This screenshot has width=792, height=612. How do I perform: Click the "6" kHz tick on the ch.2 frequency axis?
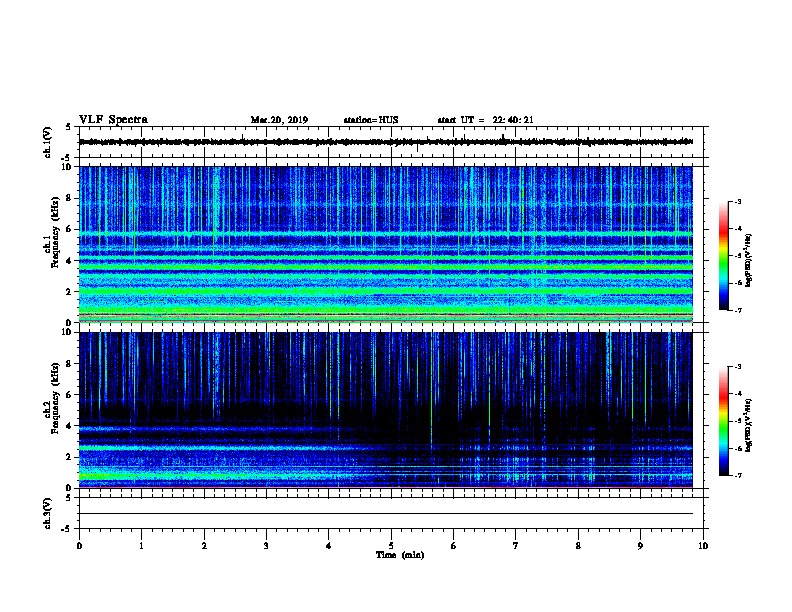pyautogui.click(x=69, y=395)
